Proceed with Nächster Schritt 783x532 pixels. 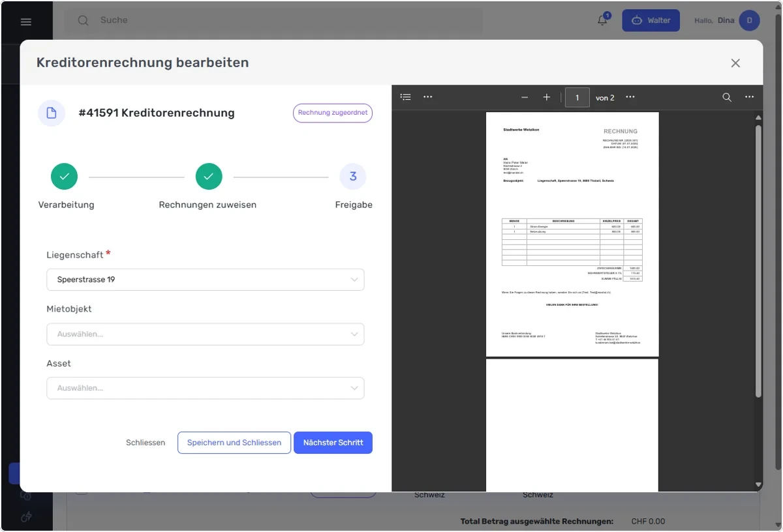coord(333,443)
